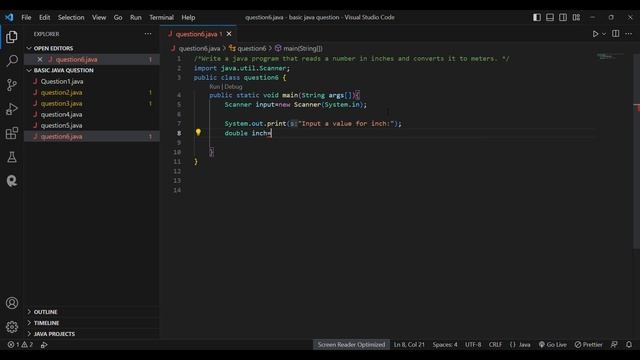Screen dimensions: 640x360
Task: Expand the Timeline section
Action: tap(92, 323)
